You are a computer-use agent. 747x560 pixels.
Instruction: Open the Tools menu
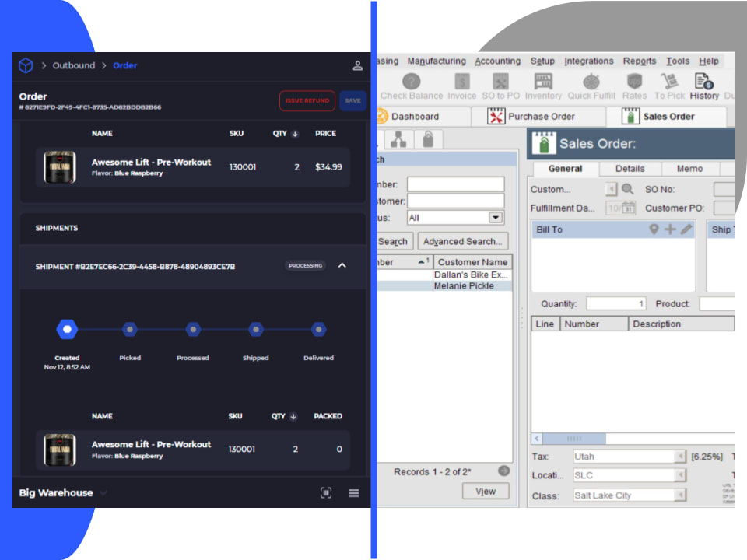678,61
